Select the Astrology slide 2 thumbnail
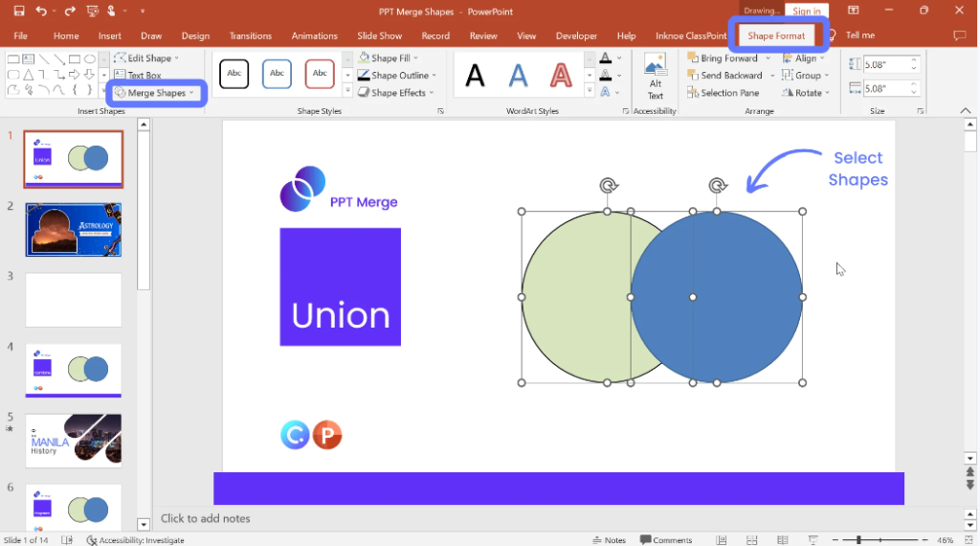980x546 pixels. (x=74, y=230)
